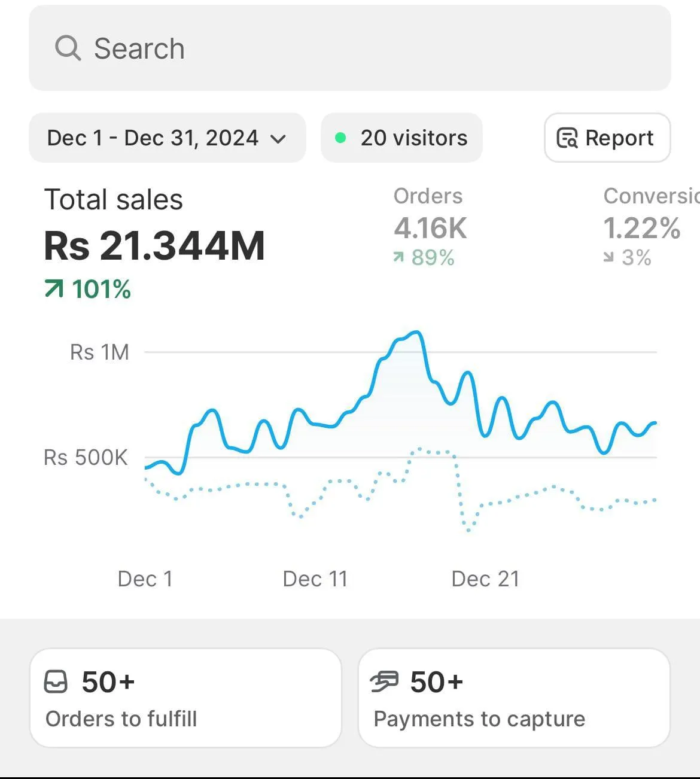The image size is (700, 779).
Task: Type in the Search field
Action: (359, 48)
